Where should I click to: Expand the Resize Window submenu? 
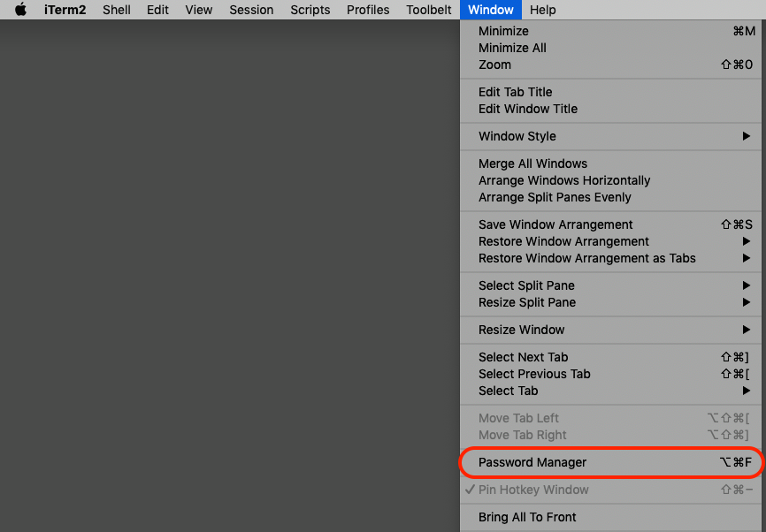coord(610,330)
